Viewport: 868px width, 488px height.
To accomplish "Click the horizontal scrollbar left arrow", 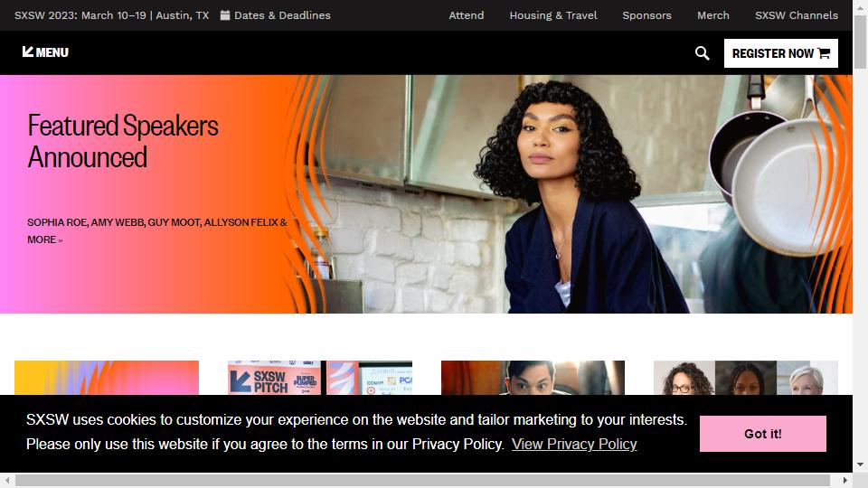I will [x=7, y=480].
